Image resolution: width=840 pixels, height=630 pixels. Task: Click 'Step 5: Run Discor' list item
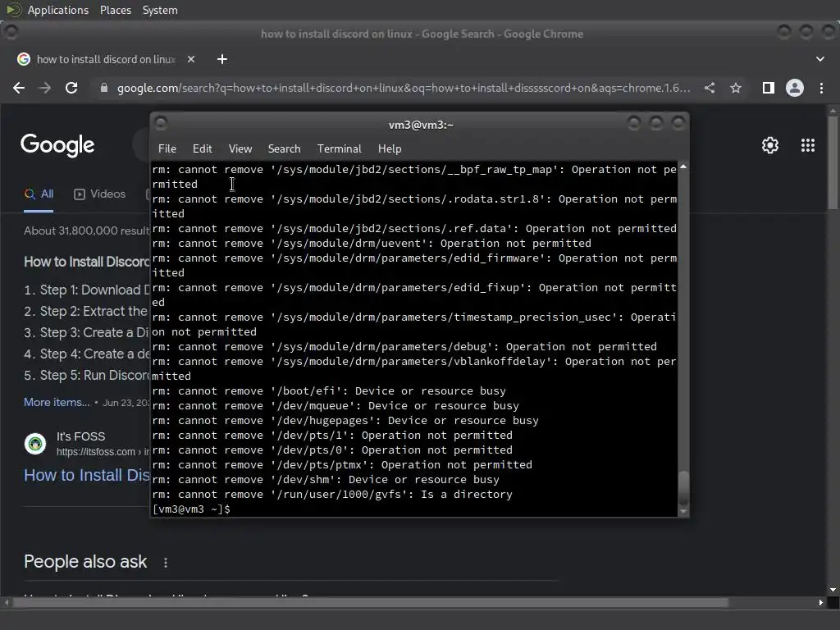tap(87, 376)
